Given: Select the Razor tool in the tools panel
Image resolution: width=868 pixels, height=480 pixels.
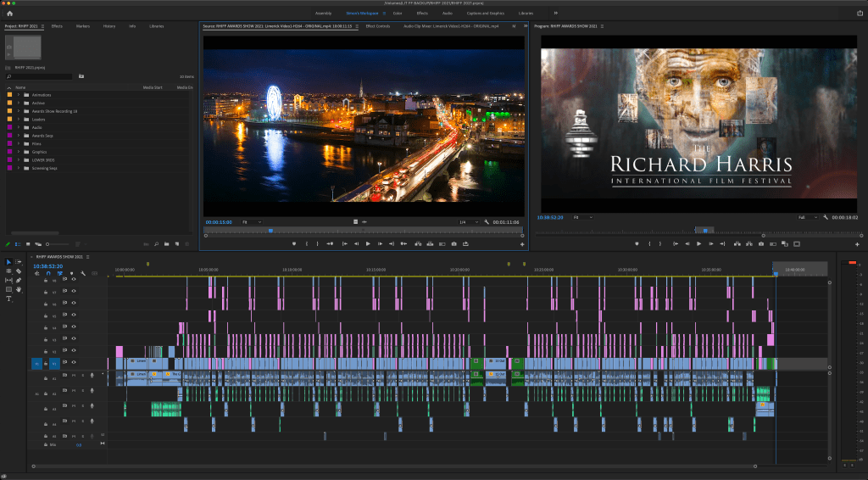Looking at the screenshot, I should tap(19, 271).
